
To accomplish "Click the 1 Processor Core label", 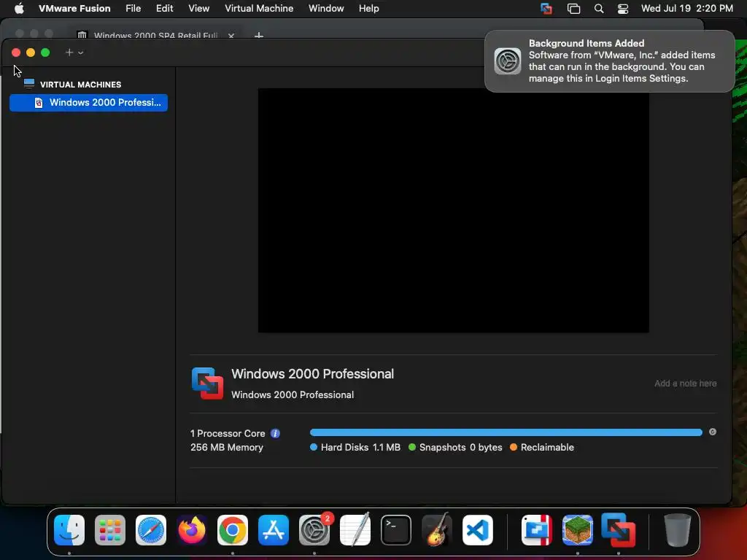I will [x=228, y=433].
